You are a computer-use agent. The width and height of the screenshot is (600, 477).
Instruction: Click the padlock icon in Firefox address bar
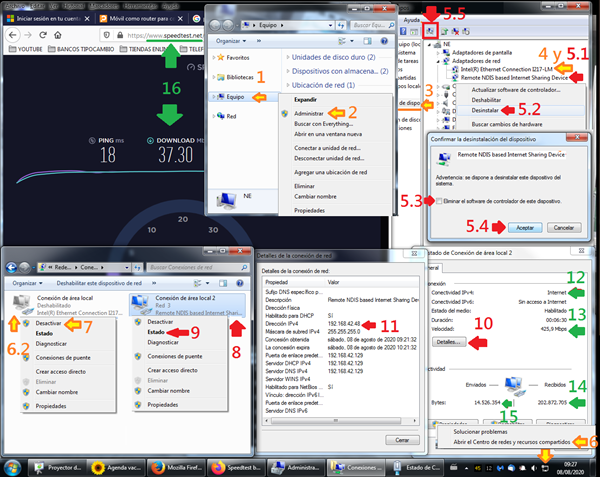coord(120,35)
